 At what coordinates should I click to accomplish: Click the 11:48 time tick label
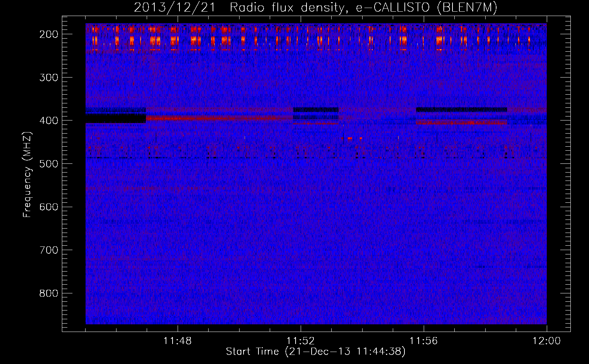pos(178,341)
